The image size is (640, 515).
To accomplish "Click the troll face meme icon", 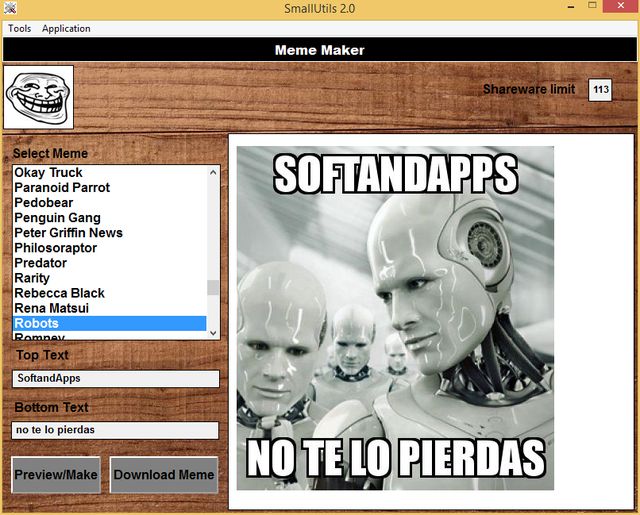I will pyautogui.click(x=38, y=97).
